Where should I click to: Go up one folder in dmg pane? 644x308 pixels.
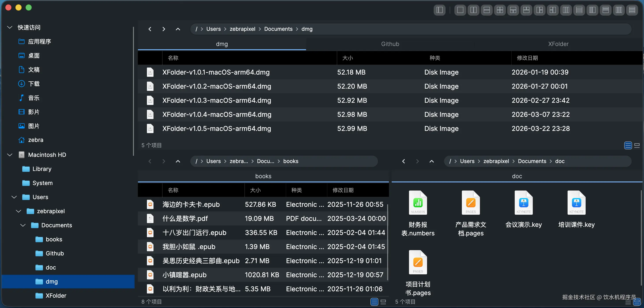(x=178, y=29)
